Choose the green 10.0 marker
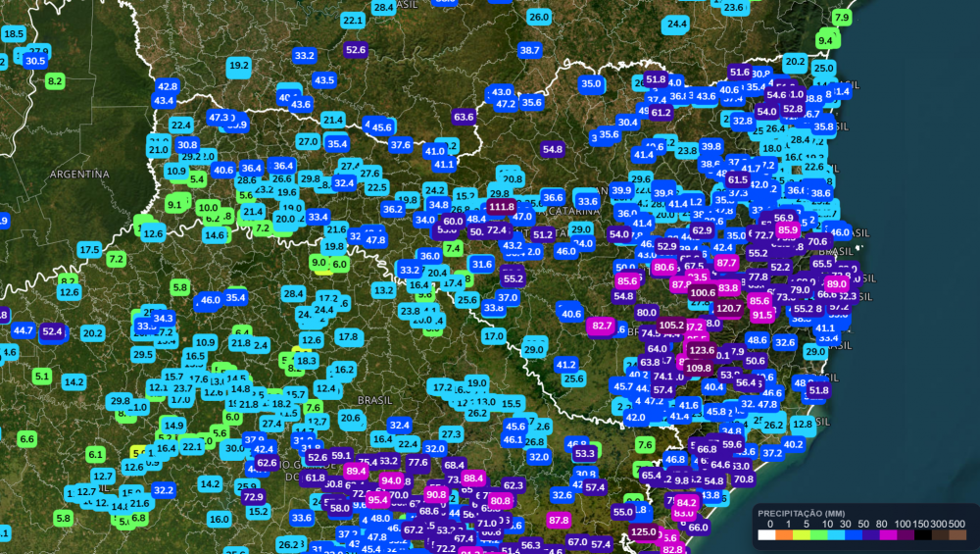980x554 pixels. pos(208,208)
